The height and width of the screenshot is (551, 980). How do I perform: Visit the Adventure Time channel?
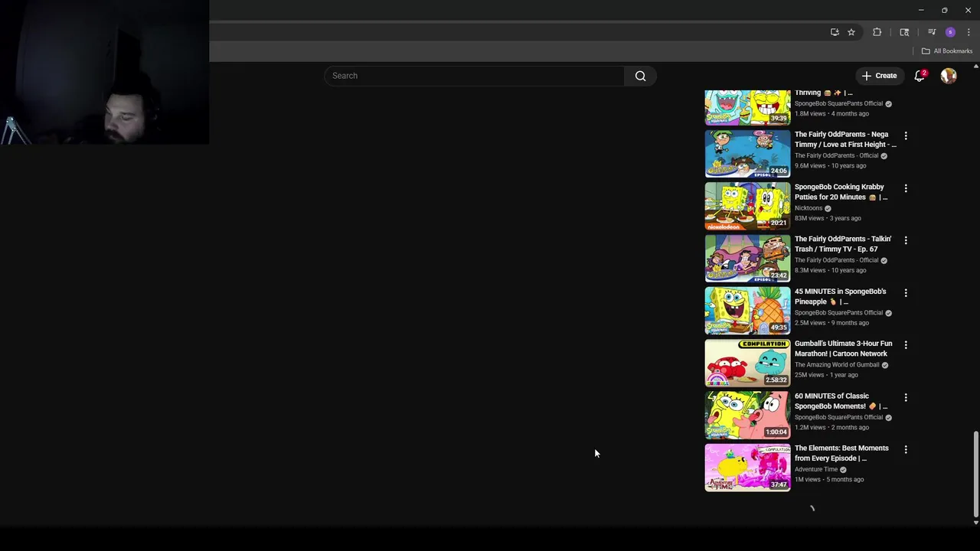[816, 470]
